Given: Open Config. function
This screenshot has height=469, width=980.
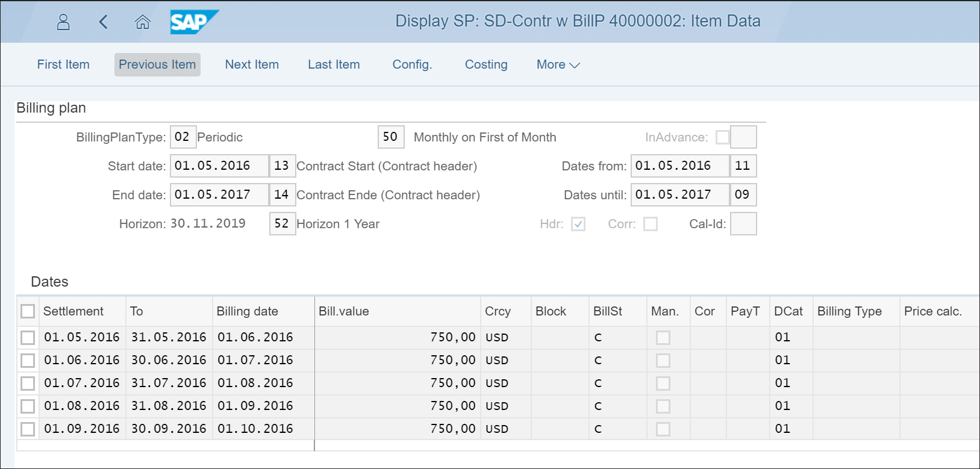Looking at the screenshot, I should [413, 64].
